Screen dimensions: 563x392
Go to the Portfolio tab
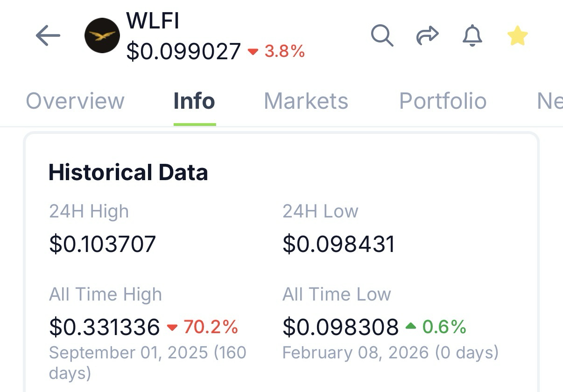pos(443,101)
